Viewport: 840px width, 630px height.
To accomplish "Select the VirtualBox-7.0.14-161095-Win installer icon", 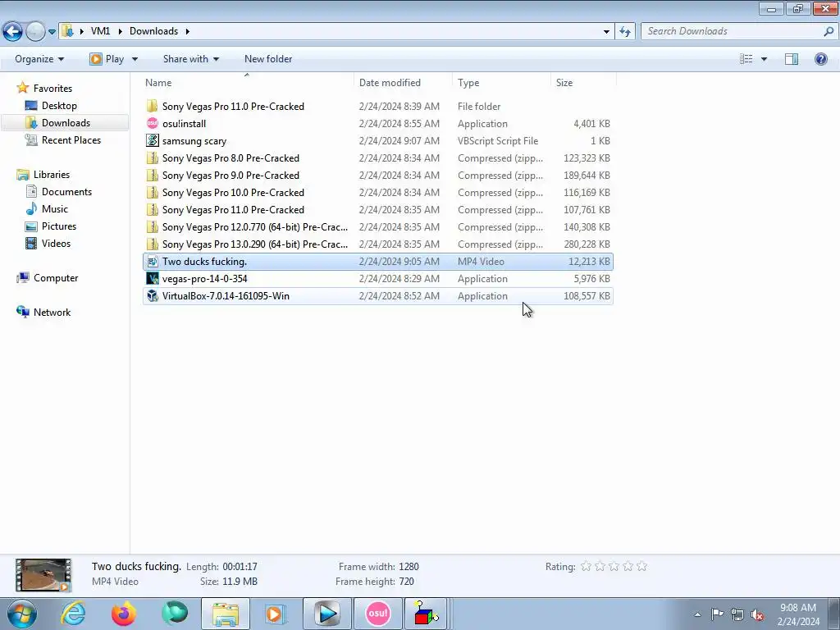I will pos(152,295).
